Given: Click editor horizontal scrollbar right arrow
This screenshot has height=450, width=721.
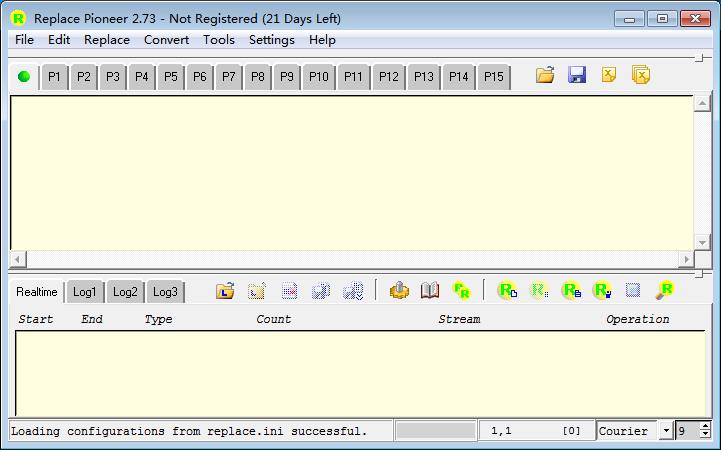Looking at the screenshot, I should pyautogui.click(x=687, y=259).
